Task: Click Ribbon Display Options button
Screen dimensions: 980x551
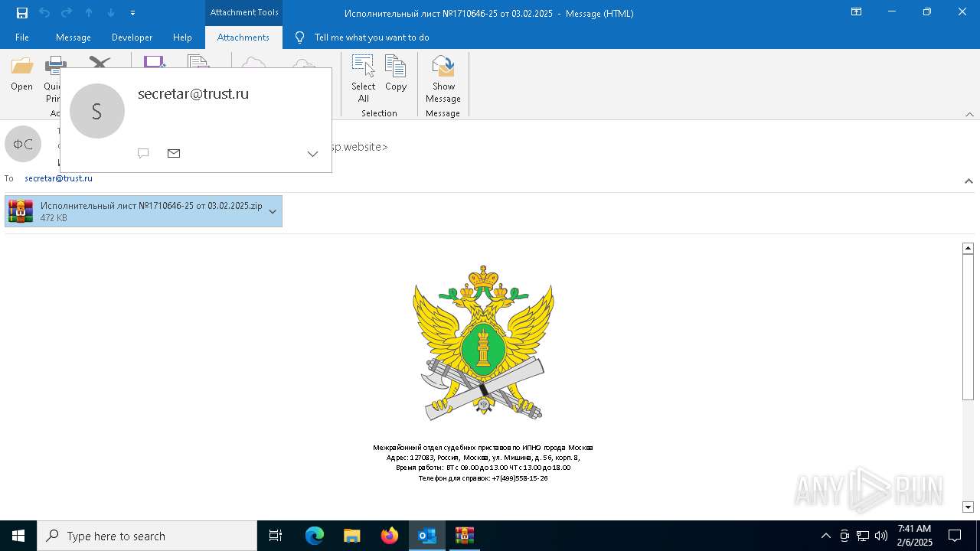Action: [857, 12]
